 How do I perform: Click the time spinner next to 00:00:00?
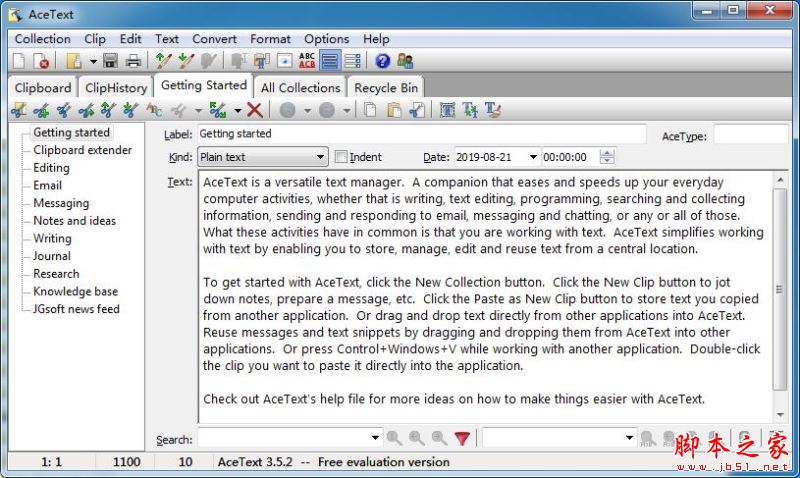607,157
